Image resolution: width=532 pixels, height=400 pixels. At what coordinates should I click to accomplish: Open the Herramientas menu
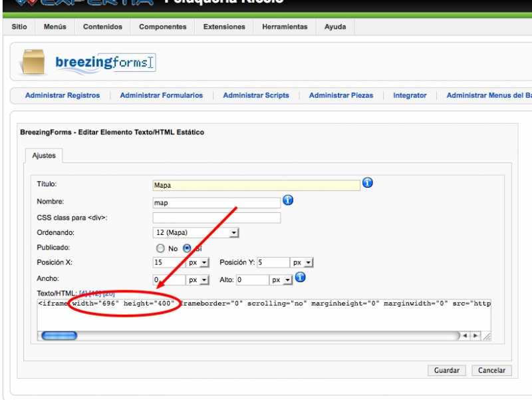[x=285, y=27]
